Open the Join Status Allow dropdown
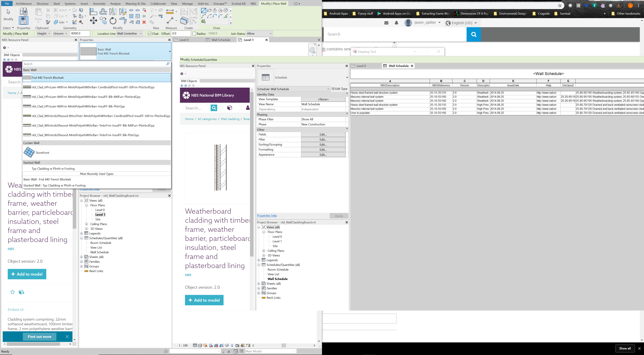Image resolution: width=644 pixels, height=355 pixels. point(259,34)
